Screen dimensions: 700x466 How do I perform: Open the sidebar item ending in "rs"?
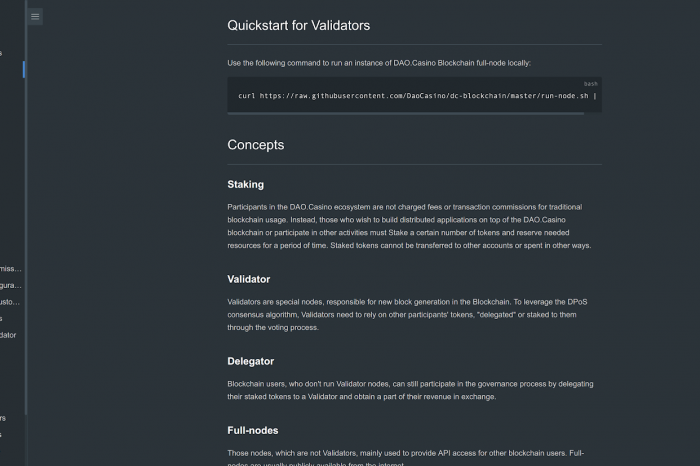pos(3,418)
